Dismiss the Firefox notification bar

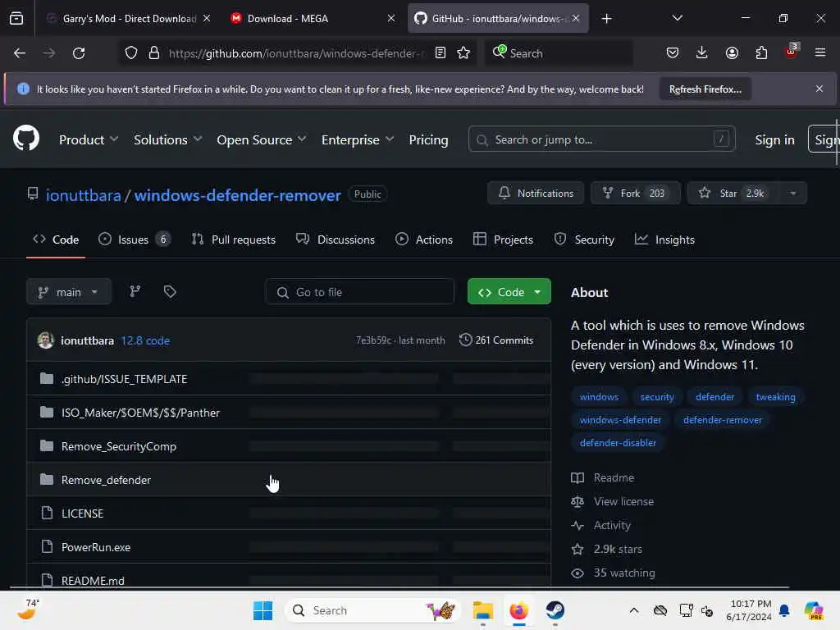(819, 89)
